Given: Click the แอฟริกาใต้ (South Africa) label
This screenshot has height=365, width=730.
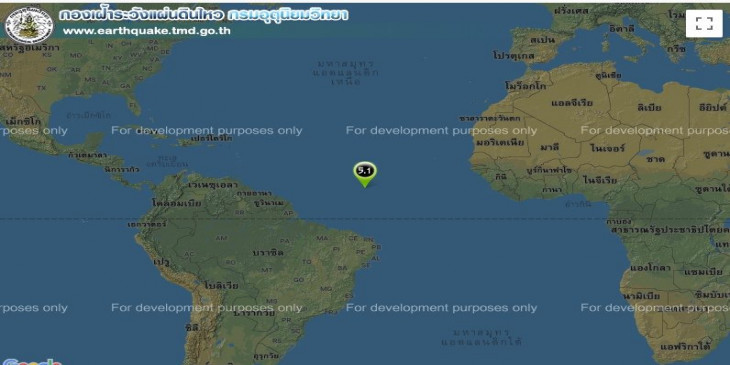Looking at the screenshot, I should (x=684, y=347).
